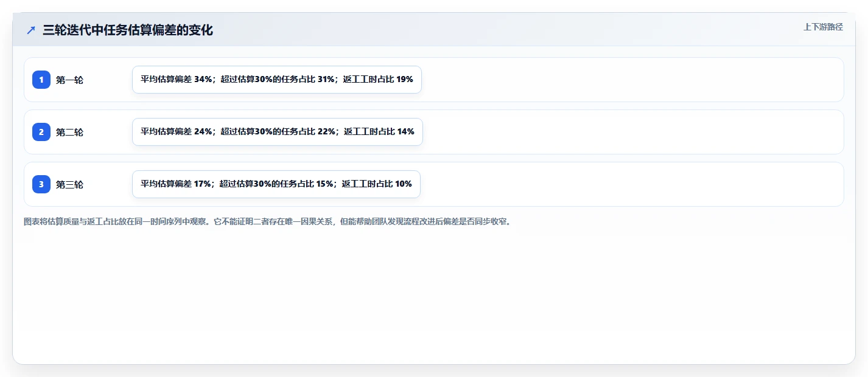Screen dimensions: 868x377
Task: Click the 第一轮 row label
Action: (69, 80)
